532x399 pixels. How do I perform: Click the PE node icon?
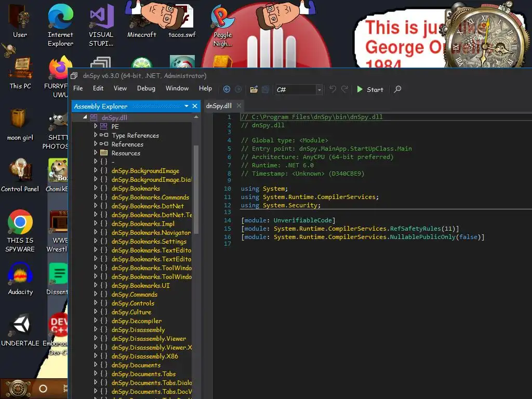point(103,126)
